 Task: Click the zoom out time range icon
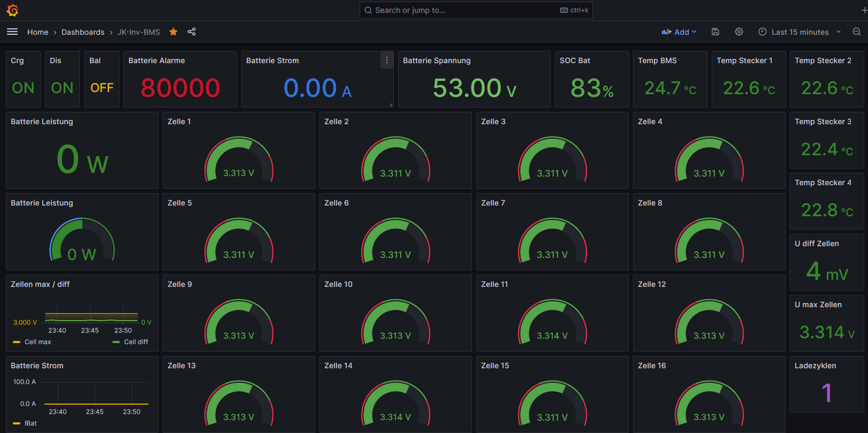(x=856, y=32)
